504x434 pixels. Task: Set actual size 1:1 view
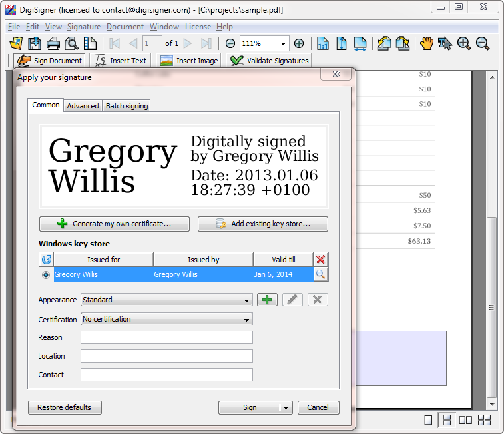click(323, 43)
